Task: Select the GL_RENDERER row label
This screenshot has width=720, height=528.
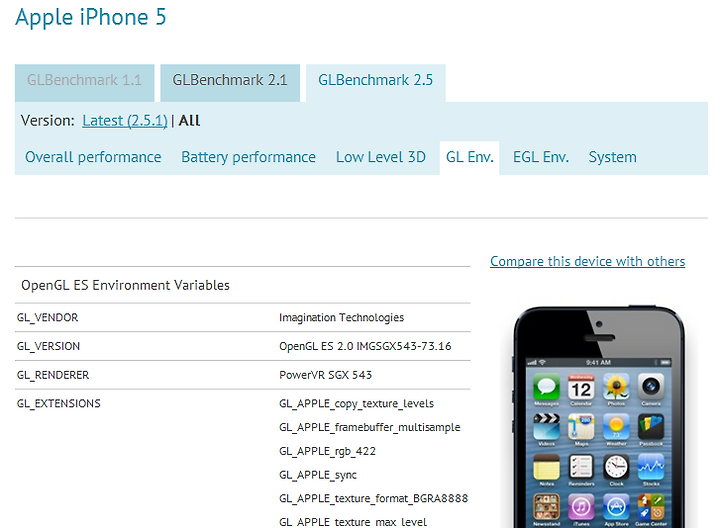Action: tap(53, 375)
